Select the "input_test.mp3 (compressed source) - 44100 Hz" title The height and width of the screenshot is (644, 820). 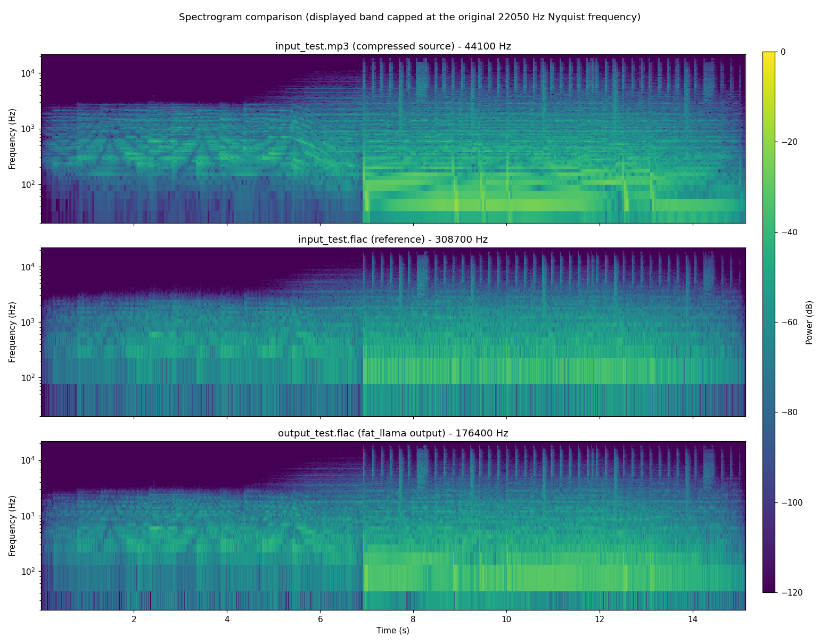pyautogui.click(x=393, y=46)
